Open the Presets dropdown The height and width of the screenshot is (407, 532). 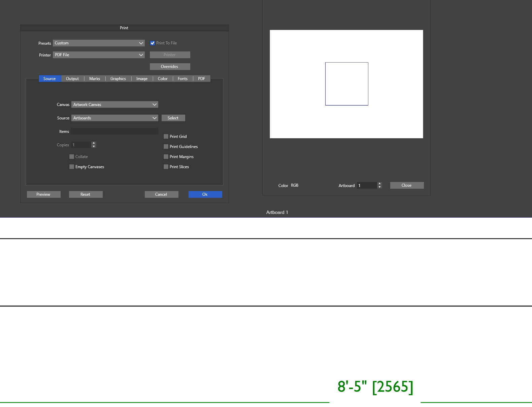[99, 43]
